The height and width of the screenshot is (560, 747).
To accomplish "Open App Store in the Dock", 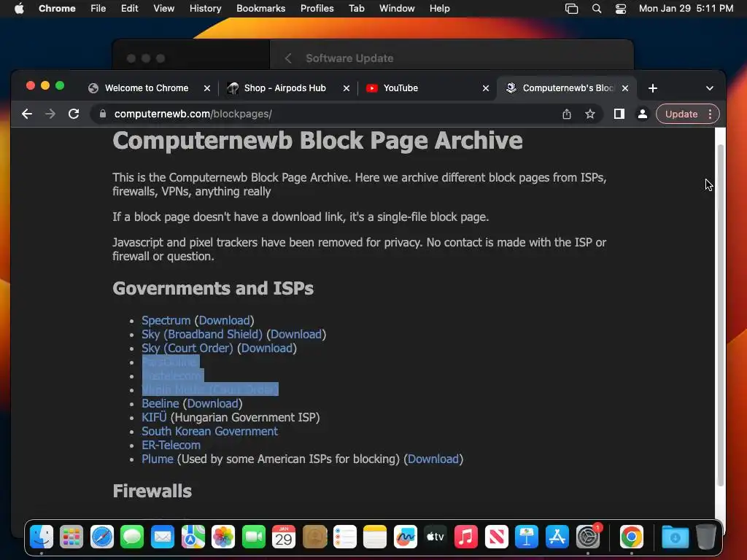I will [x=557, y=537].
